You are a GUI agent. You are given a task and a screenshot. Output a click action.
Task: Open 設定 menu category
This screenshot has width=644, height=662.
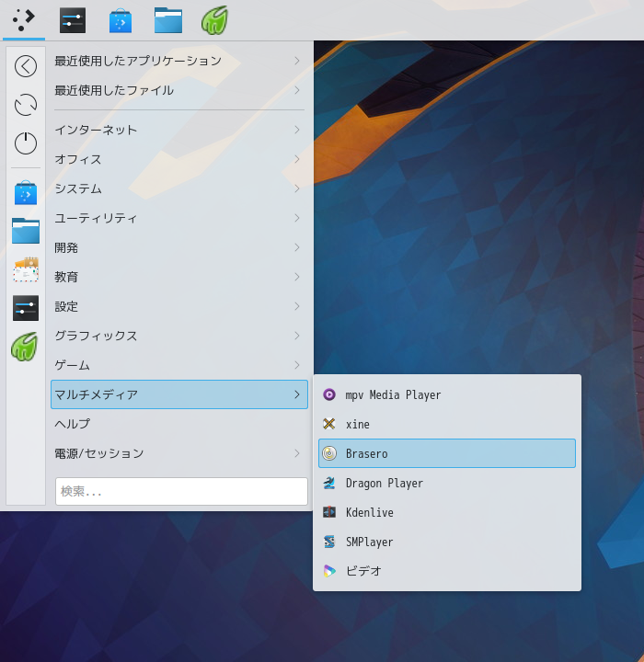coord(179,306)
